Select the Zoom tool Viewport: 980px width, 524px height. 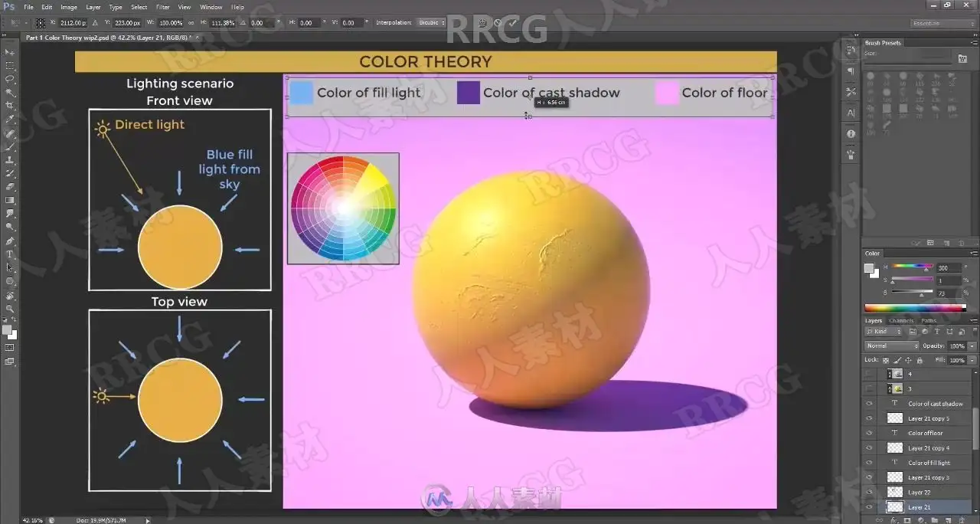click(x=10, y=309)
